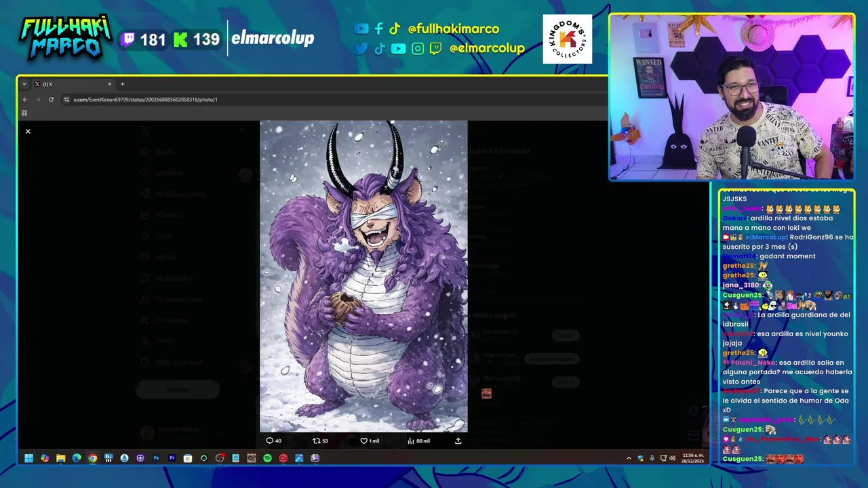Open a new Chrome tab

coord(123,84)
